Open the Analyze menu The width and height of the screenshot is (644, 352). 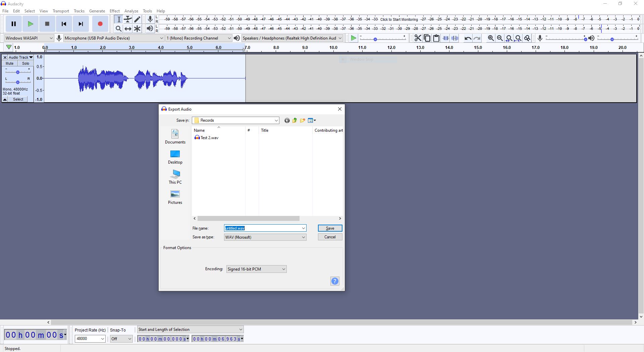tap(131, 11)
